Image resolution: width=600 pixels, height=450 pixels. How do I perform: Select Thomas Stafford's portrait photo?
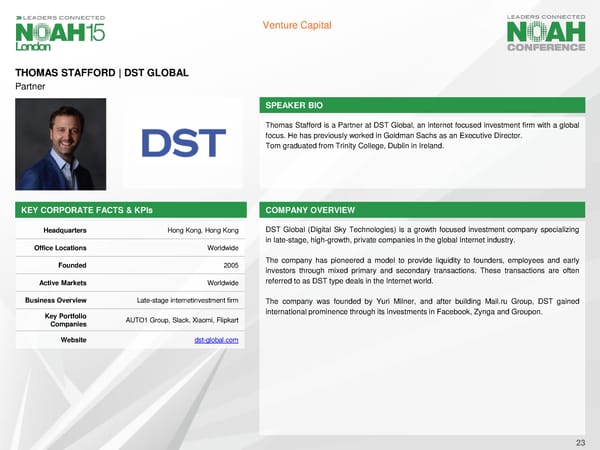tap(58, 144)
